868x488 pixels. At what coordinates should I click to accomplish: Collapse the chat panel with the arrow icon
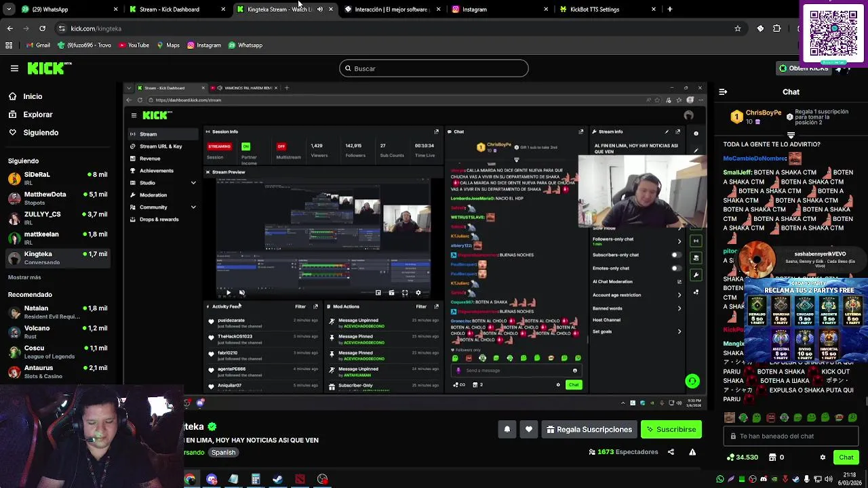point(723,91)
